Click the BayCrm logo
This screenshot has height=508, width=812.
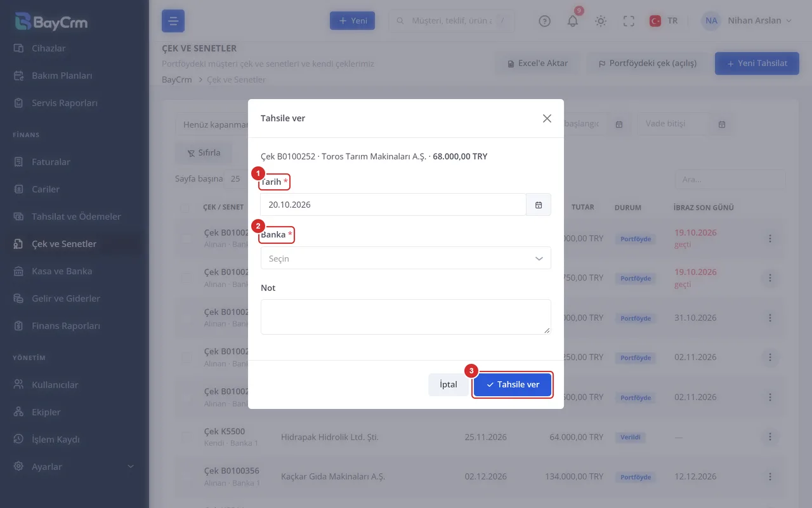(52, 22)
